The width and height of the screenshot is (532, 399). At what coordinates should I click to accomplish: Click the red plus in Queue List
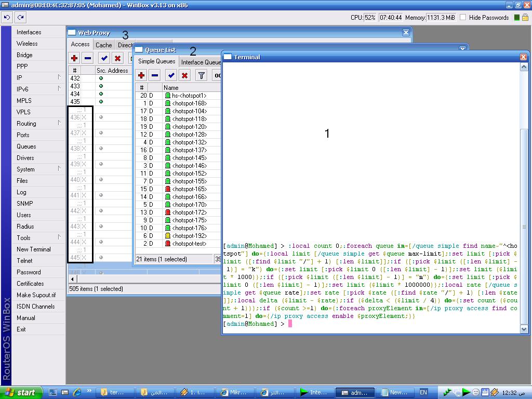(141, 75)
